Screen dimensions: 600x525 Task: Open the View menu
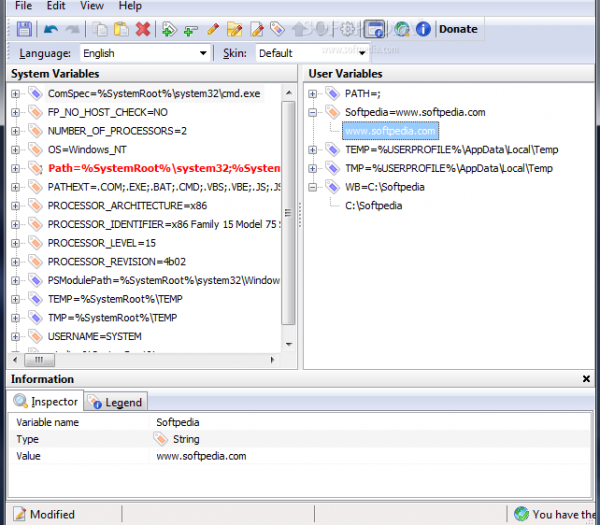92,6
